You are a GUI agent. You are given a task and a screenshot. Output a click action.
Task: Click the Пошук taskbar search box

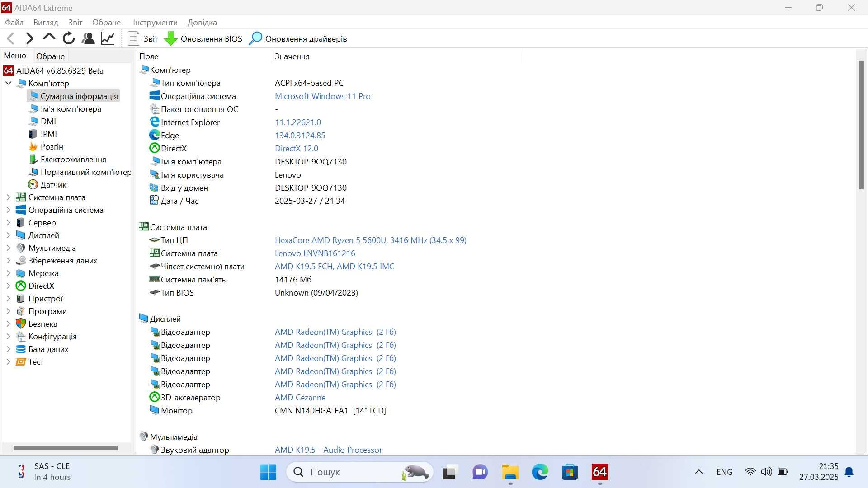point(360,472)
